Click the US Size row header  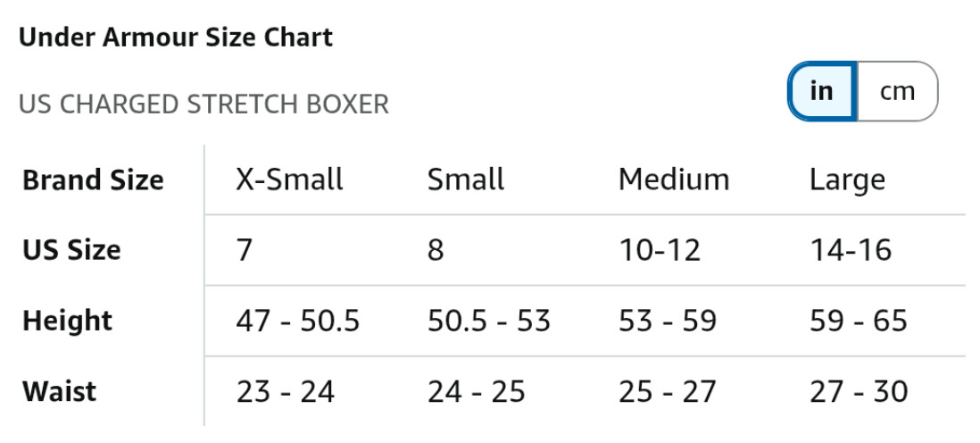point(71,250)
